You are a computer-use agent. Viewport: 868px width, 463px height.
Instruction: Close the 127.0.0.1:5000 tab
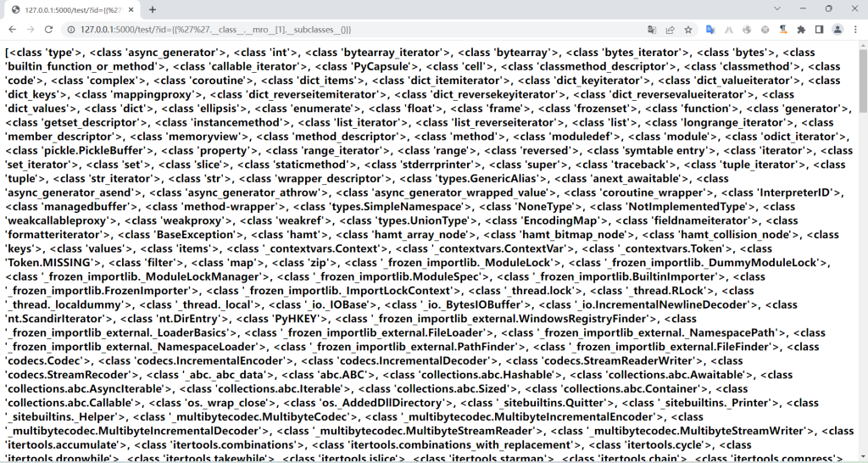click(131, 9)
